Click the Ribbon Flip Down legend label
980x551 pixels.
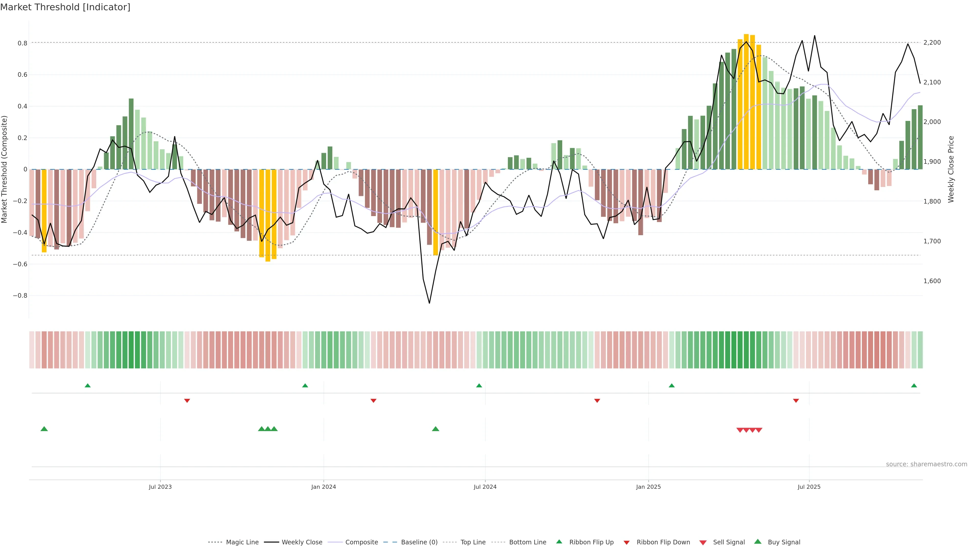click(x=663, y=542)
